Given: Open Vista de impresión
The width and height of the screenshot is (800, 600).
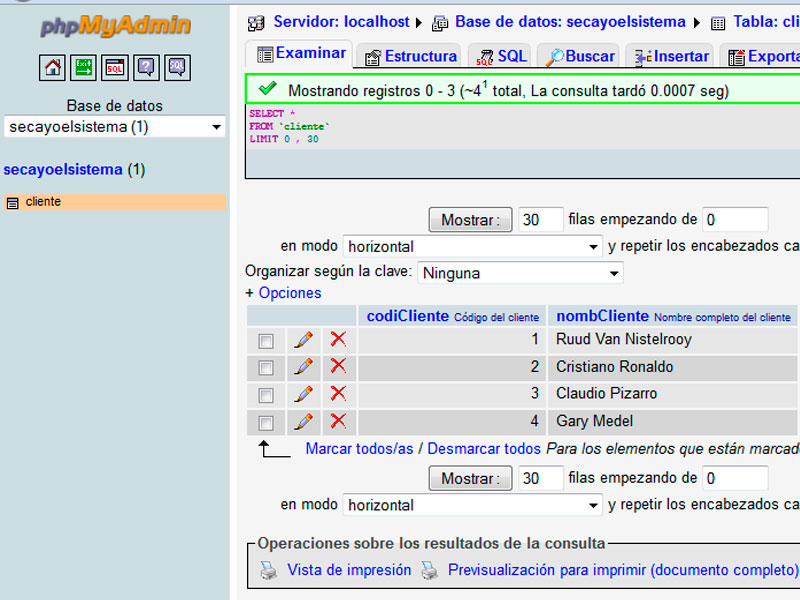Looking at the screenshot, I should (345, 570).
